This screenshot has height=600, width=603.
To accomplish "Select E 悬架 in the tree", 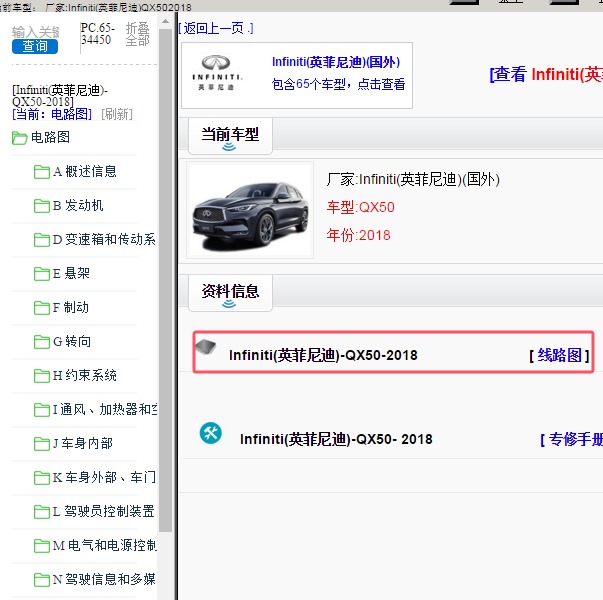I will tap(71, 273).
